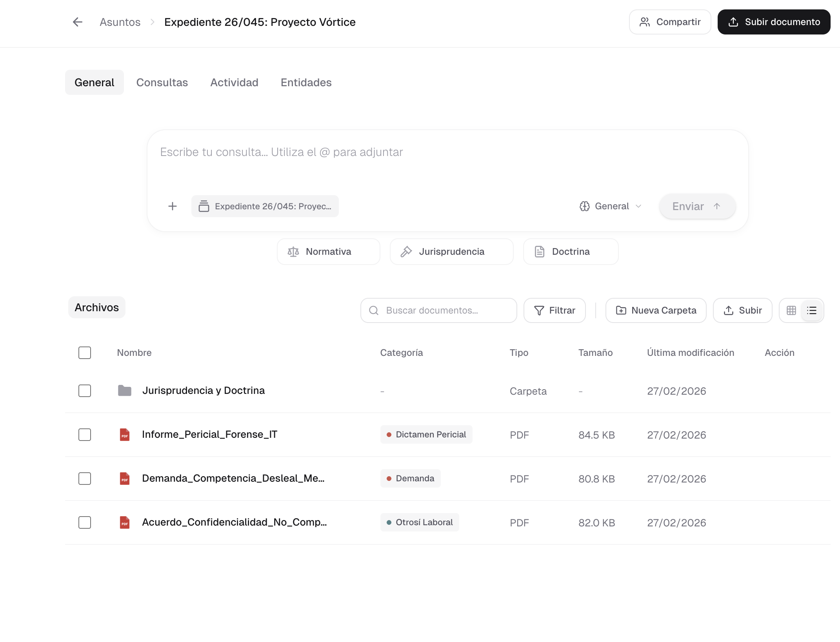840x642 pixels.
Task: Switch to the Consultas tab
Action: tap(162, 82)
